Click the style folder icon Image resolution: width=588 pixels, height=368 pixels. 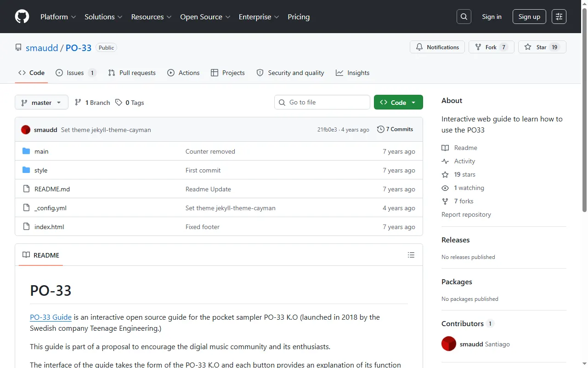click(26, 170)
